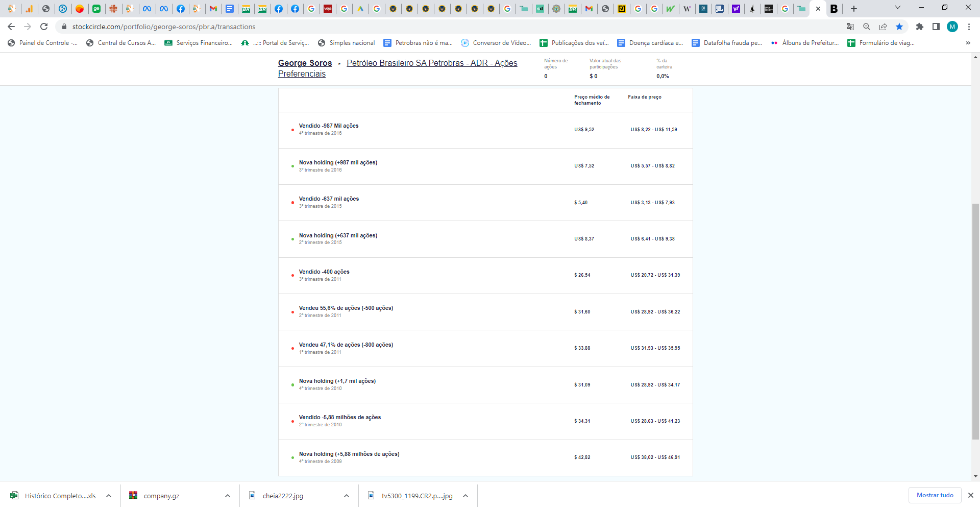Open Portal de Serviços bookmark
Screen dimensions: 980x510
point(275,43)
